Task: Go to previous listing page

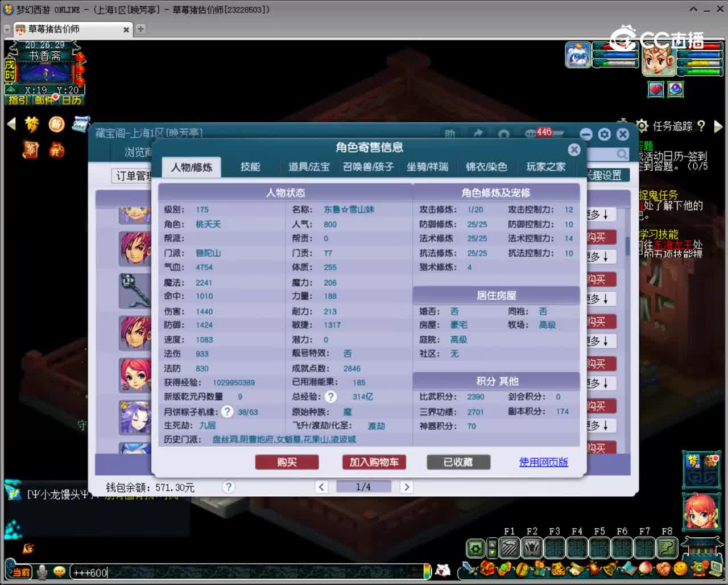Action: coord(322,487)
